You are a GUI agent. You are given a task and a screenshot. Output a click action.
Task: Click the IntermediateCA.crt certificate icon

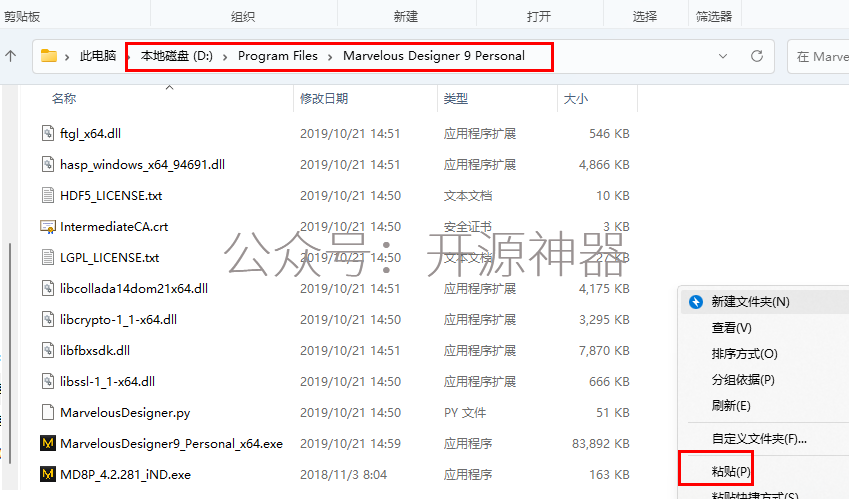(x=48, y=226)
